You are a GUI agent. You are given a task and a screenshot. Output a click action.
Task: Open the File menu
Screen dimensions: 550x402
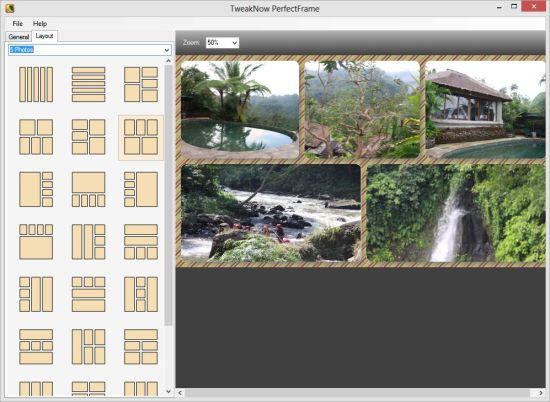click(x=18, y=24)
